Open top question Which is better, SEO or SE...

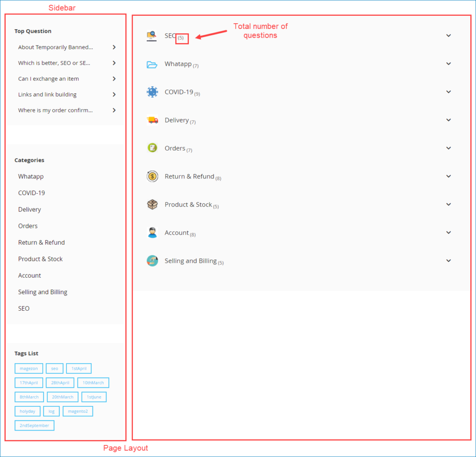coord(54,63)
